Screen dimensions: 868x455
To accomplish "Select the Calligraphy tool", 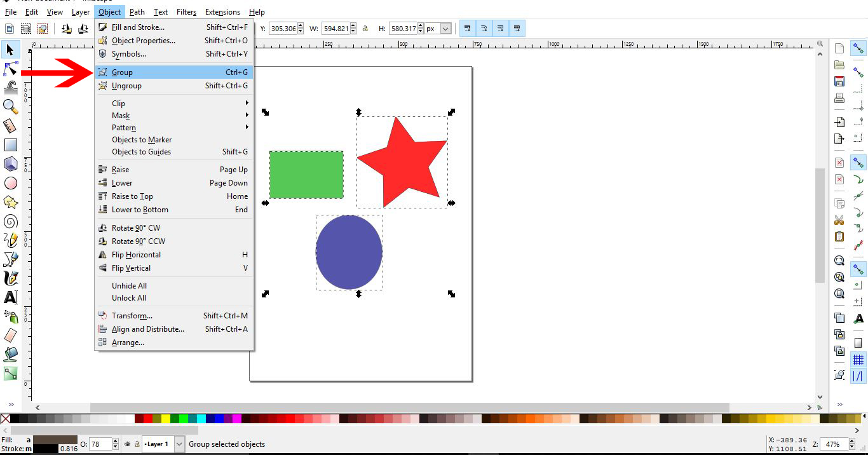I will point(10,278).
